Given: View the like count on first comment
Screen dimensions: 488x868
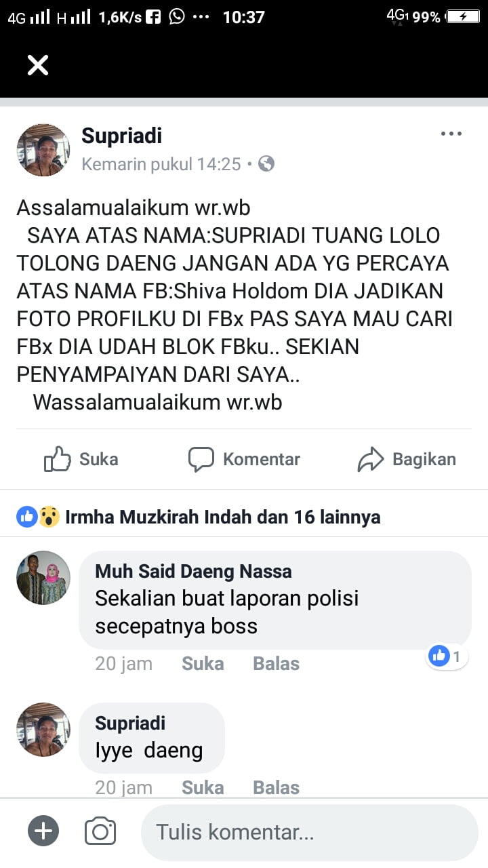Looking at the screenshot, I should point(447,656).
